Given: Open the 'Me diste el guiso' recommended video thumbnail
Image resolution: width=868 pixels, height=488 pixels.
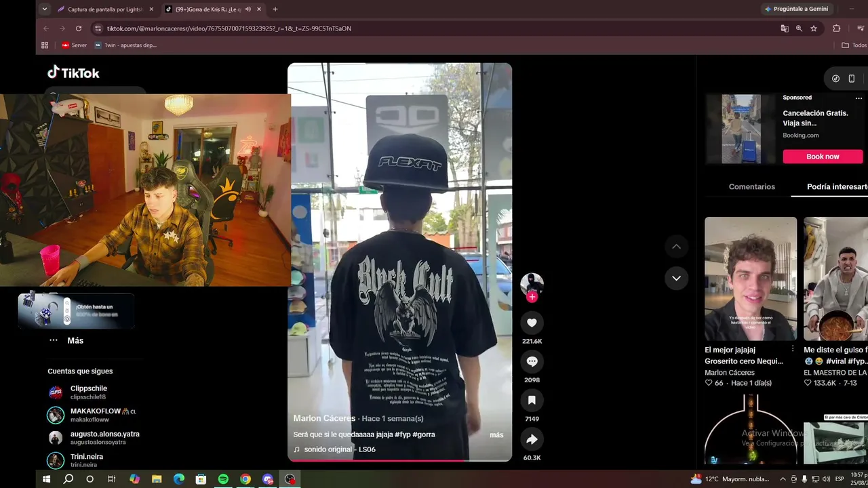Looking at the screenshot, I should (x=835, y=279).
